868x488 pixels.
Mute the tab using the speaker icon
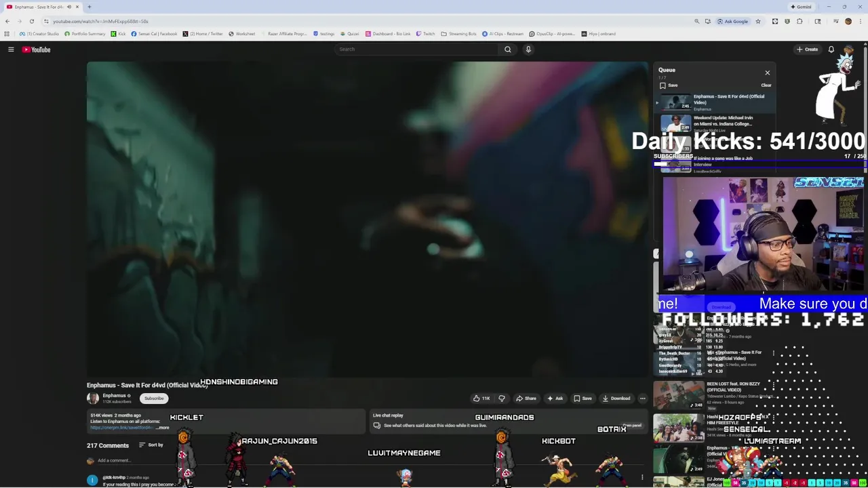[x=68, y=7]
